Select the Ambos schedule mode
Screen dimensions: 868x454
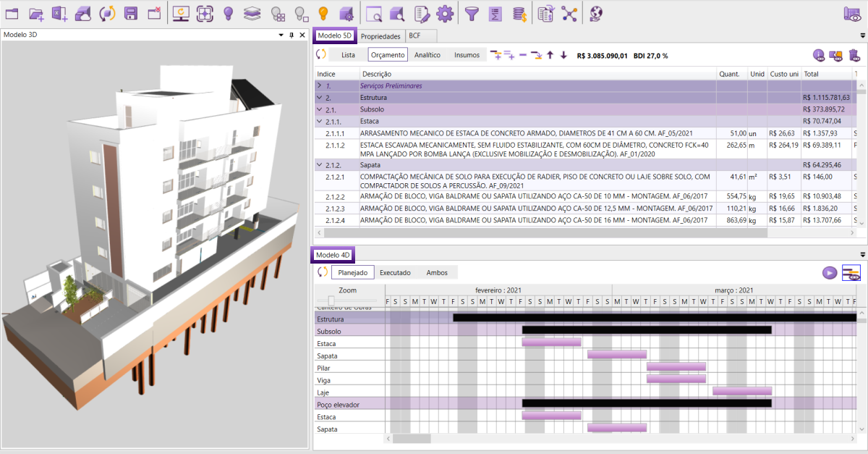(x=437, y=273)
